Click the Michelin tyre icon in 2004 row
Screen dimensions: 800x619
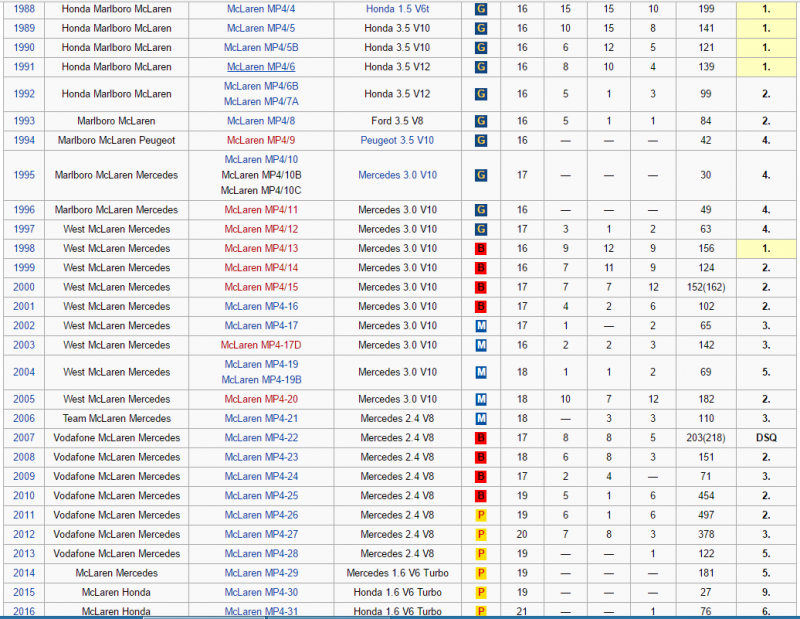481,372
